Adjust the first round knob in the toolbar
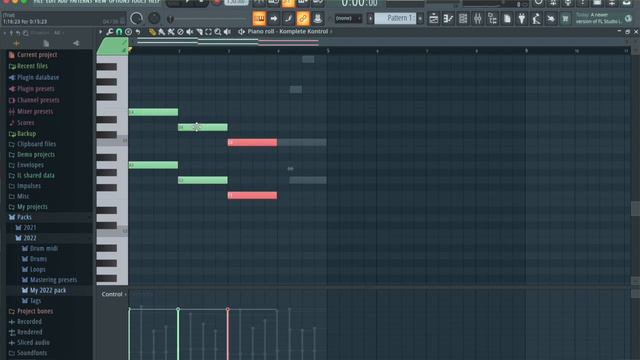 click(x=136, y=18)
